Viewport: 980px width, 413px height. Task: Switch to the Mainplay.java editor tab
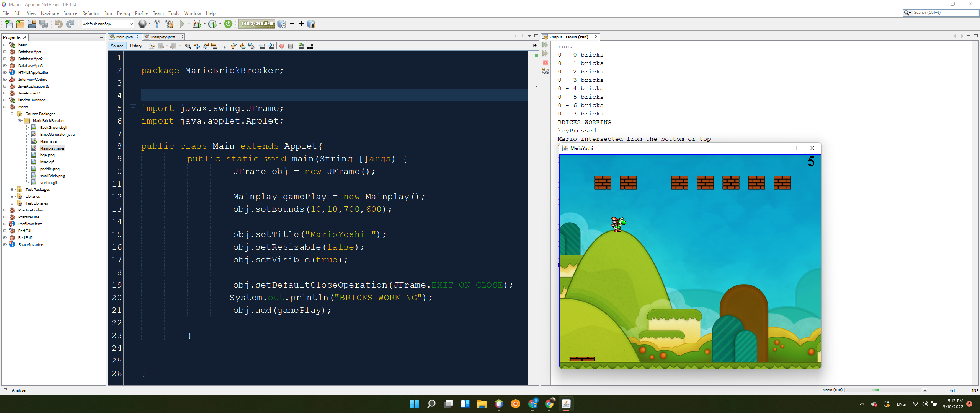pos(163,37)
